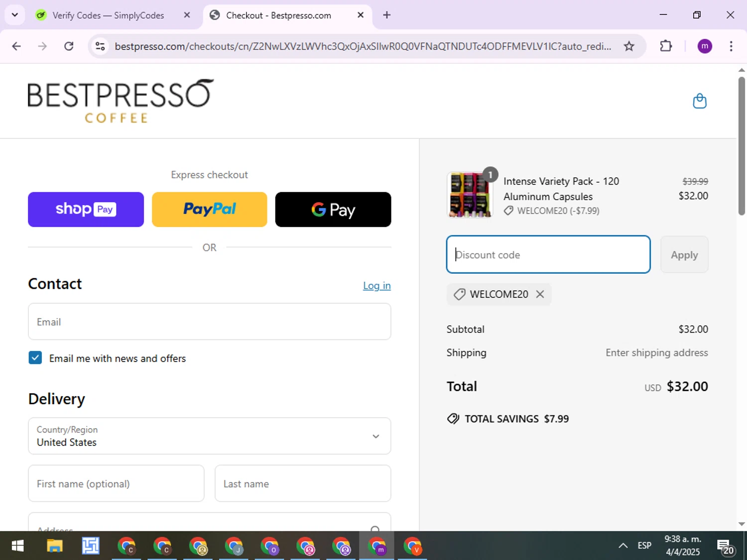Go back to the previous page

pos(16,46)
